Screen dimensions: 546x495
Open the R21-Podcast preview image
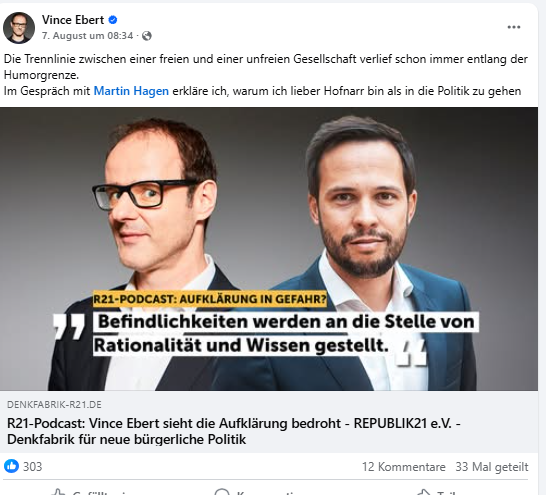[269, 249]
